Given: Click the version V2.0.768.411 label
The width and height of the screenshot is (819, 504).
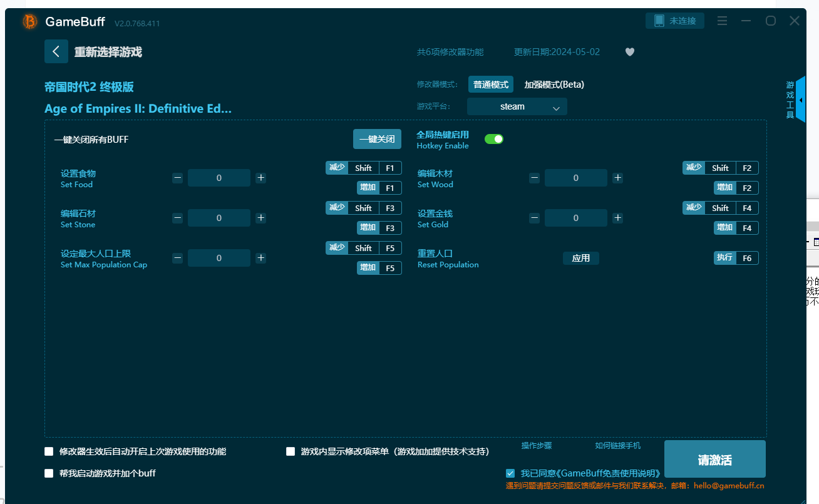Looking at the screenshot, I should 137,23.
